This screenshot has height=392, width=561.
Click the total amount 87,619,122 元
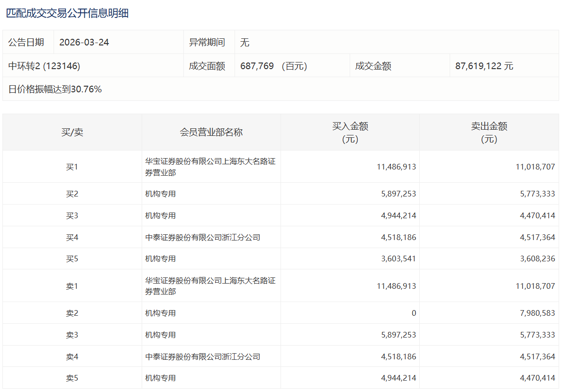tap(484, 66)
